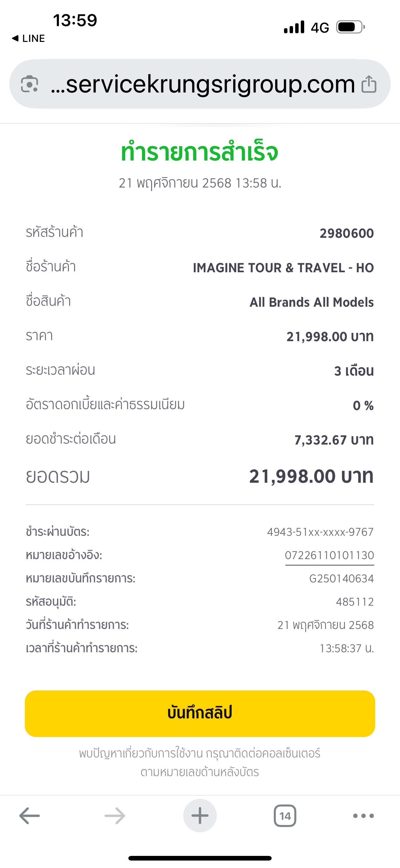Tap the servicekrungsrigroup.com address field
Image resolution: width=400 pixels, height=868 pixels.
(x=203, y=84)
